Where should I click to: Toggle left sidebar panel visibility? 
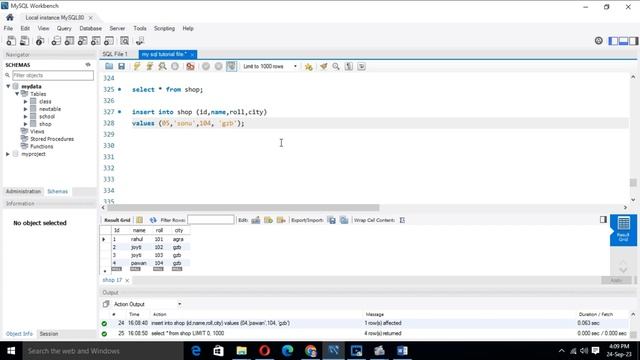coord(613,41)
